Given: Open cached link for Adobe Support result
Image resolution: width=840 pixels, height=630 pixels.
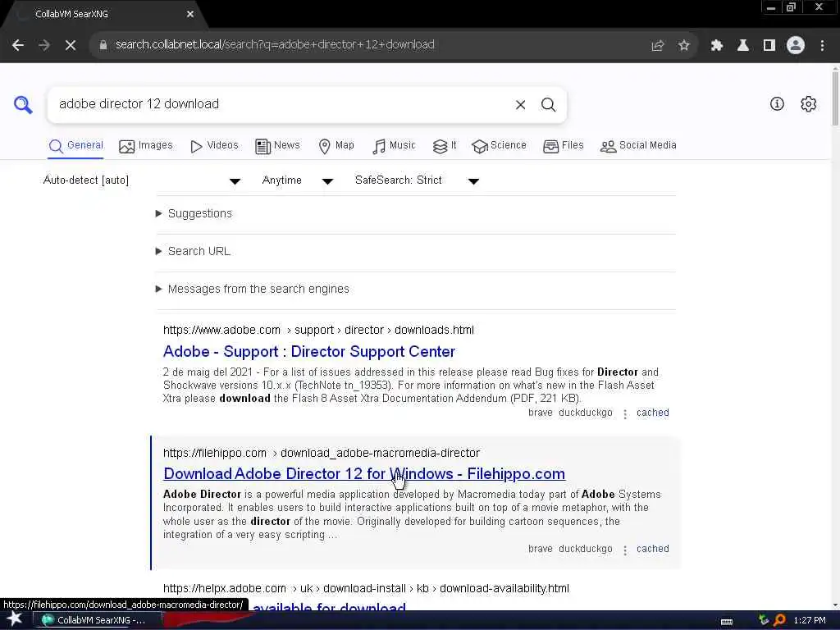Looking at the screenshot, I should pyautogui.click(x=652, y=413).
